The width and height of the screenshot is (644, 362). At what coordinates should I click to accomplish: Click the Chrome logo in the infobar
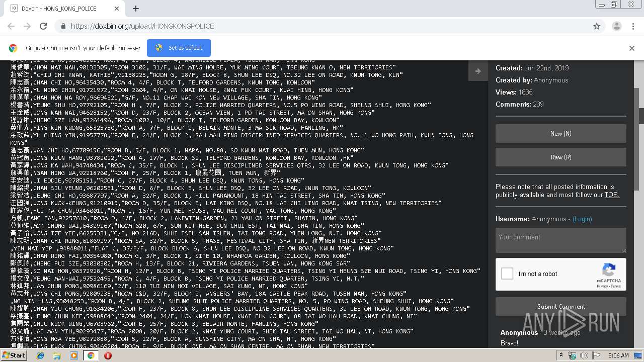13,48
